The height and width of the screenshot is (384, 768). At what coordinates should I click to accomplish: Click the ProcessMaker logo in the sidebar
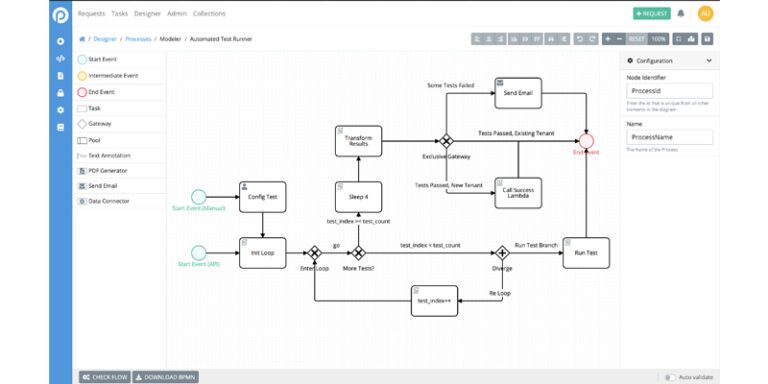60,14
